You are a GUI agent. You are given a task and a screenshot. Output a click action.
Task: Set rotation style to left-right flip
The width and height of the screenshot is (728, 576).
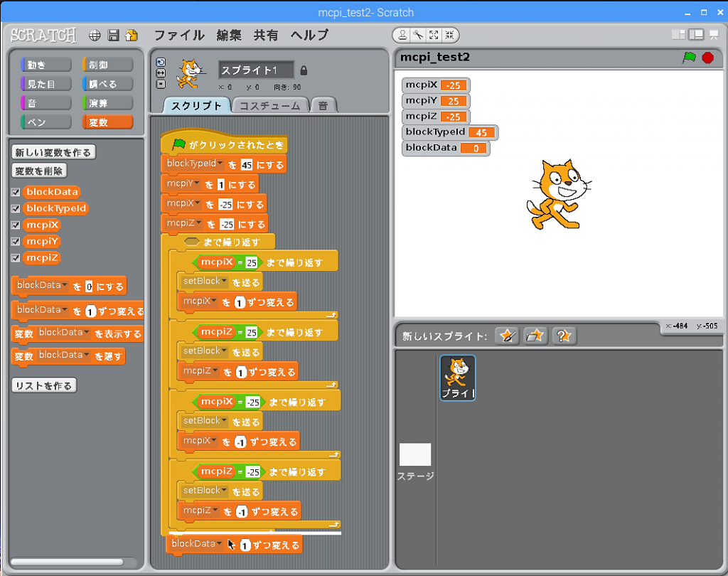point(161,73)
